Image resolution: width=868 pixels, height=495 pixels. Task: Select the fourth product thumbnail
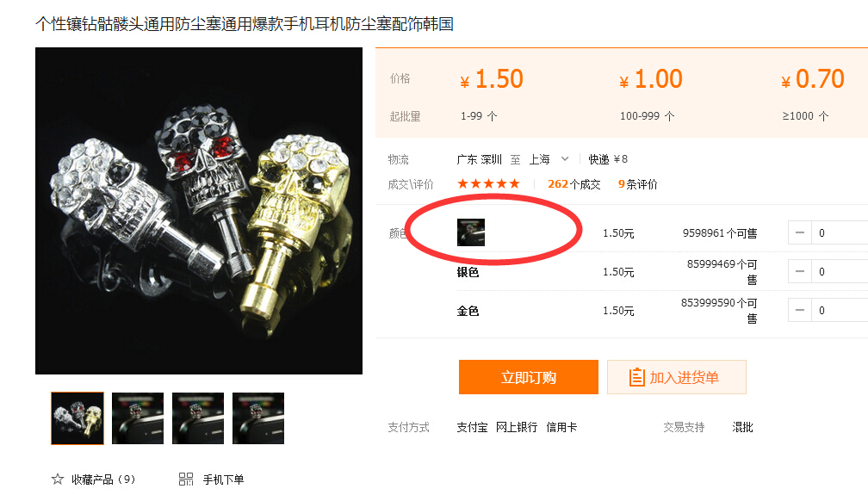(x=258, y=418)
